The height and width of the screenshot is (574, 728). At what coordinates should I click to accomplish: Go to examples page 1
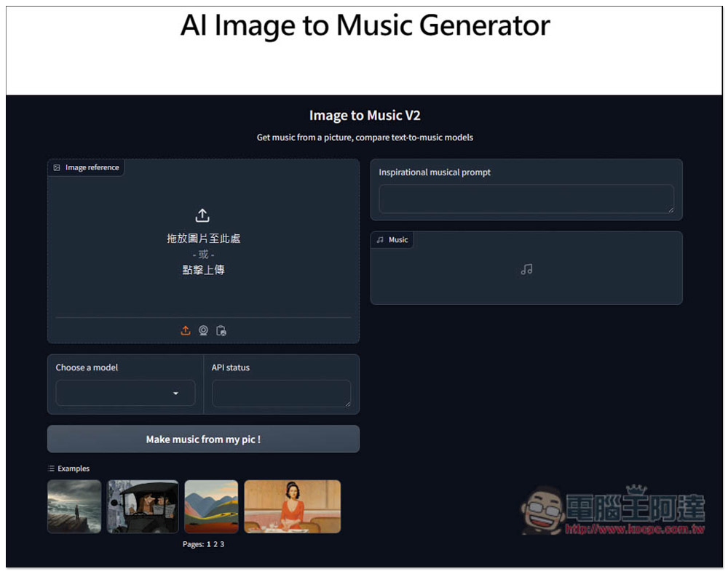tap(209, 544)
